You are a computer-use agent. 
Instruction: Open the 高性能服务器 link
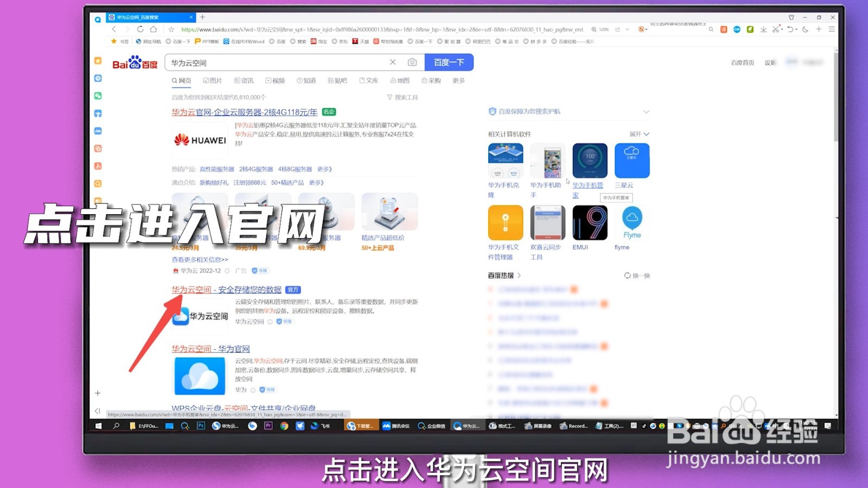[x=217, y=169]
